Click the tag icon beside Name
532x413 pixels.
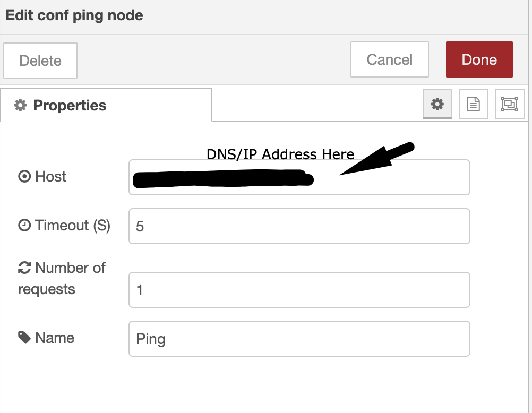pos(24,338)
